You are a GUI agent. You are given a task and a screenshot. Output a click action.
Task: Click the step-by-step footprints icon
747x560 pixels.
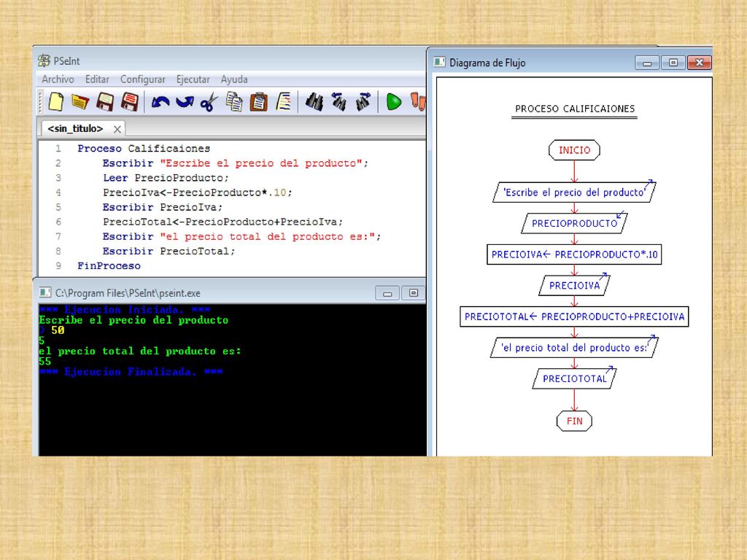[418, 101]
